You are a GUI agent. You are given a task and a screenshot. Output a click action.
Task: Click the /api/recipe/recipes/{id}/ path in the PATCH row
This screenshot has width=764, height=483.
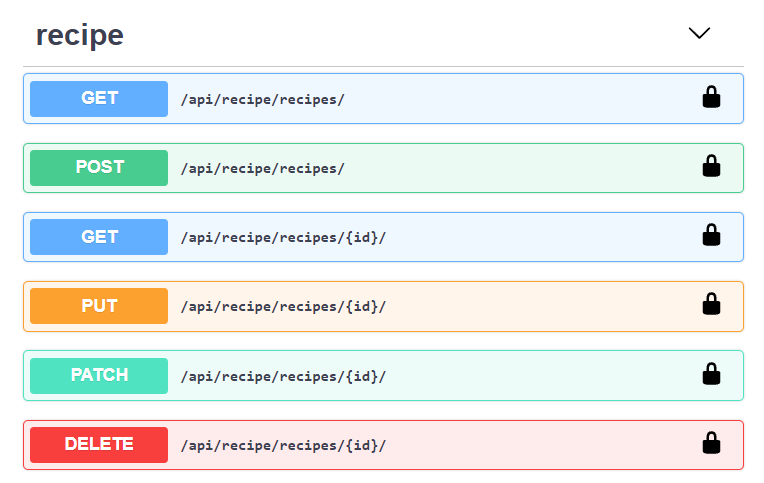(x=283, y=377)
